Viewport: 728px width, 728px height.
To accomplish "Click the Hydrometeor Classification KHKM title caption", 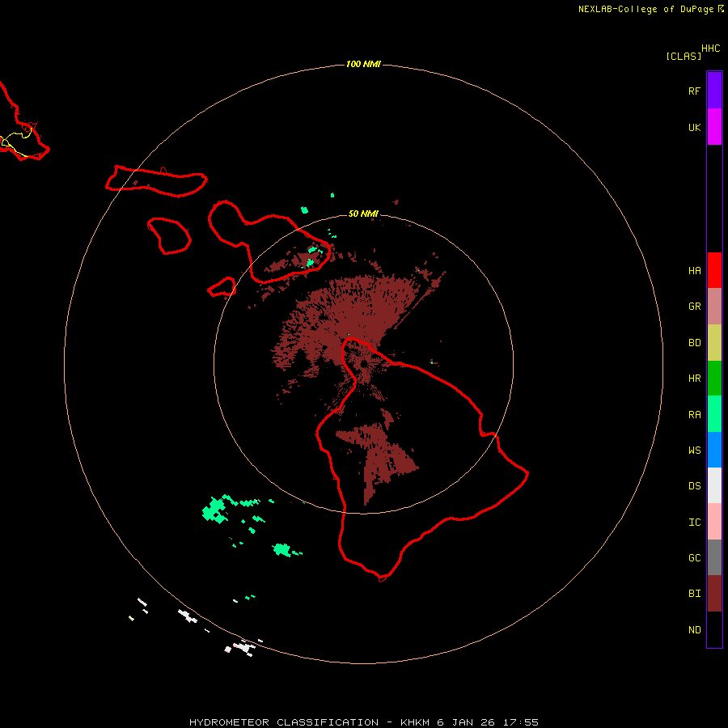I will tap(364, 722).
